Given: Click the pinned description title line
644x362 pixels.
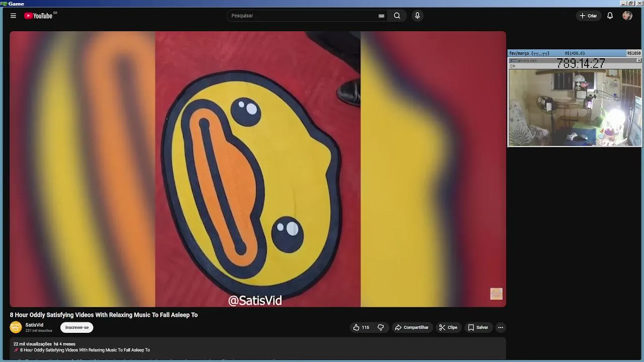Looking at the screenshot, I should tap(82, 350).
